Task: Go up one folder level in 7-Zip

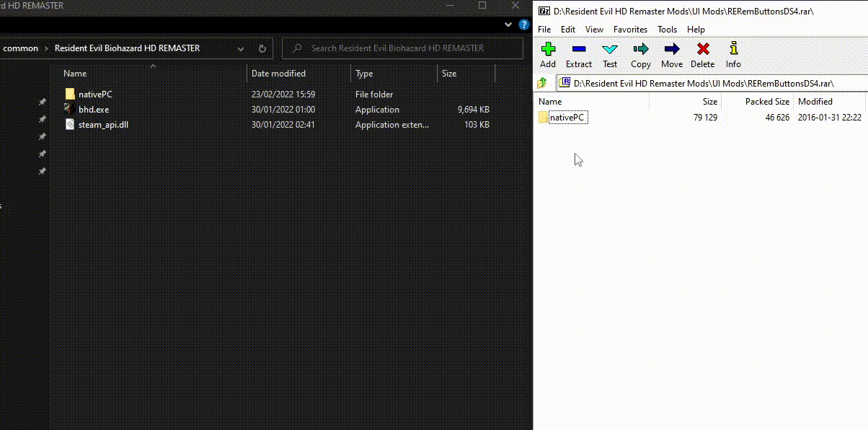Action: [544, 83]
